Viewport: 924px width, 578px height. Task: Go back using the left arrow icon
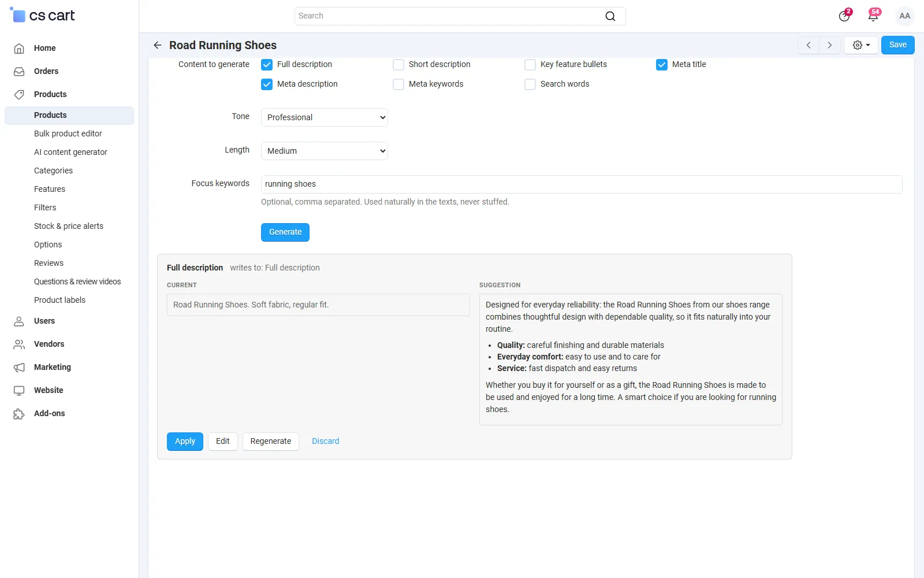pyautogui.click(x=157, y=45)
